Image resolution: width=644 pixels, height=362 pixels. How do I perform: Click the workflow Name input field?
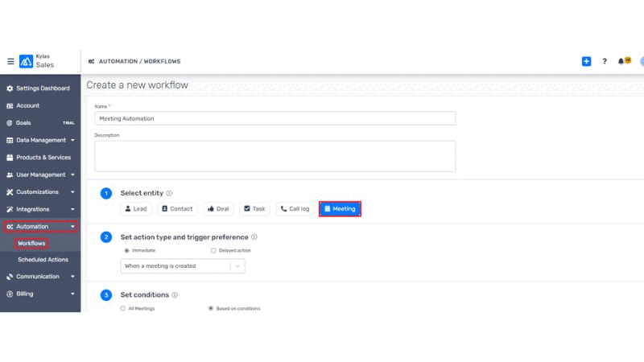[x=275, y=118]
